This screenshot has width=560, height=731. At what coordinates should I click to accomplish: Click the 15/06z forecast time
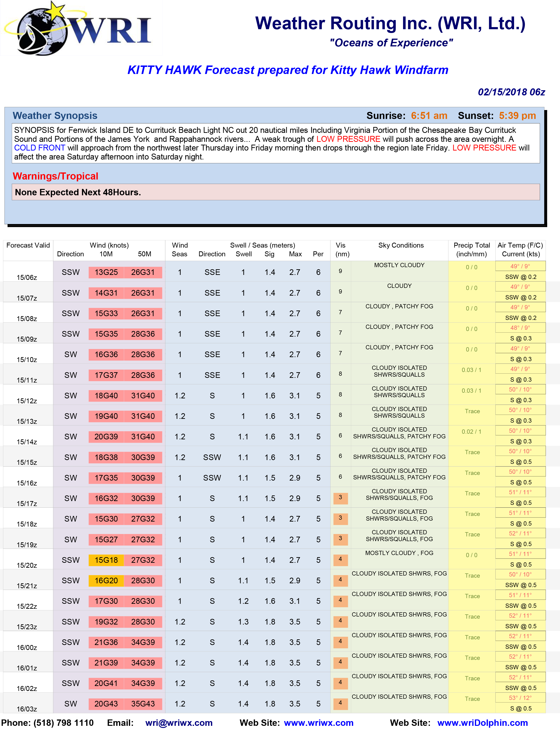point(27,278)
